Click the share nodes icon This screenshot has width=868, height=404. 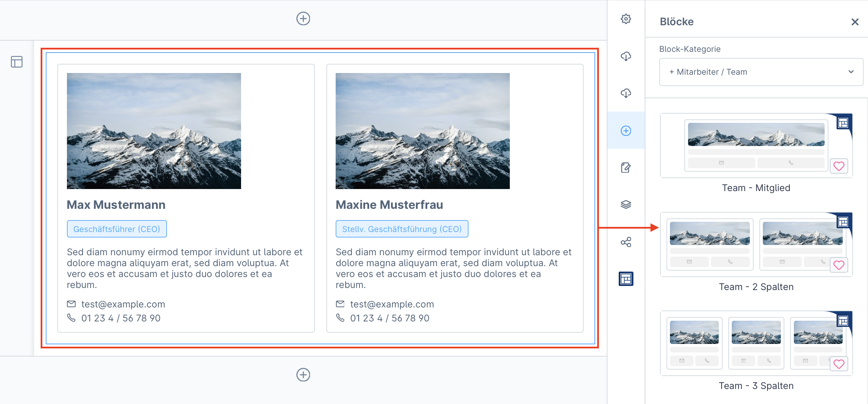626,242
